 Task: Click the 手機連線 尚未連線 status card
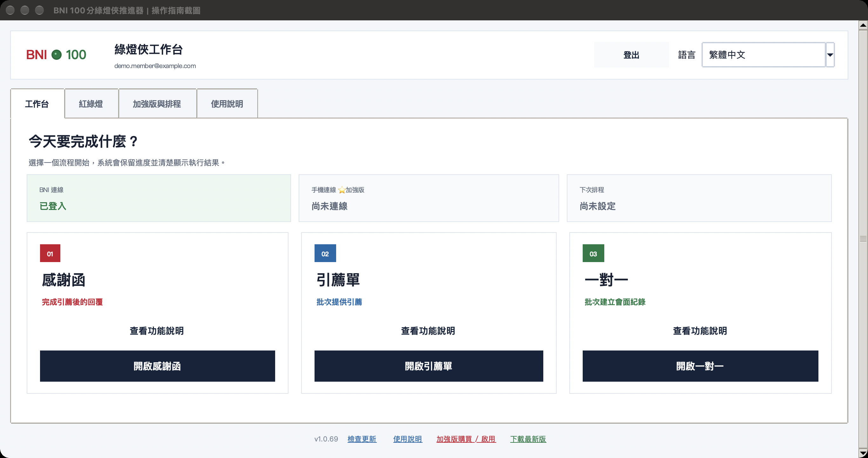tap(429, 198)
